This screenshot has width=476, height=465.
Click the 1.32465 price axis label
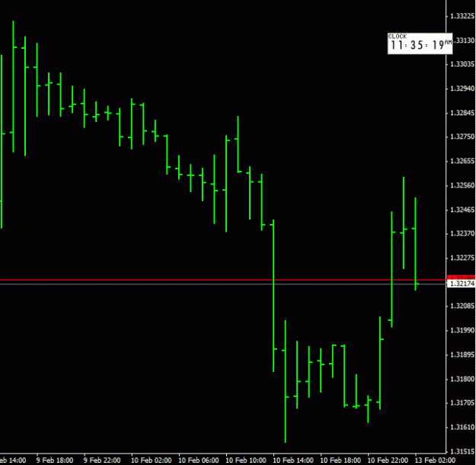(462, 210)
